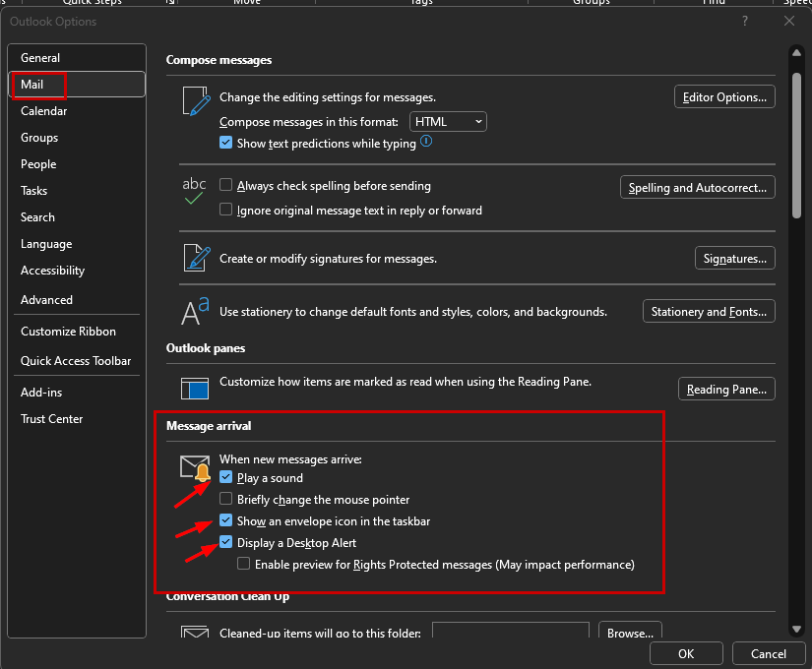812x669 pixels.
Task: Click the Spelling and Autocorrect button
Action: tap(697, 187)
